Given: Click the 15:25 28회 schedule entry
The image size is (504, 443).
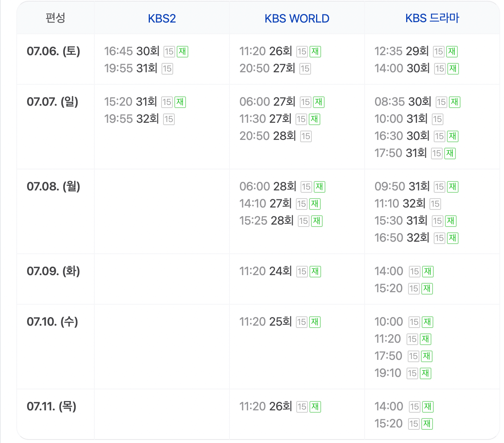Looking at the screenshot, I should coord(267,221).
